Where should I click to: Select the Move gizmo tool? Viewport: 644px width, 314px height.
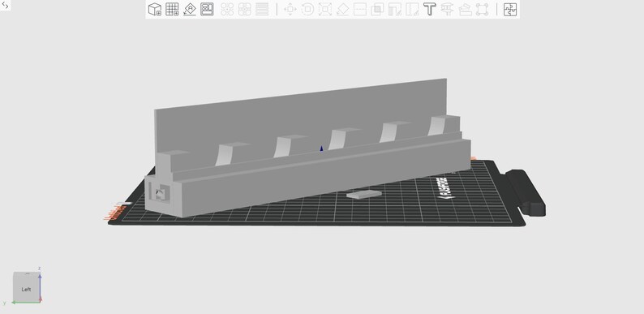[x=290, y=9]
